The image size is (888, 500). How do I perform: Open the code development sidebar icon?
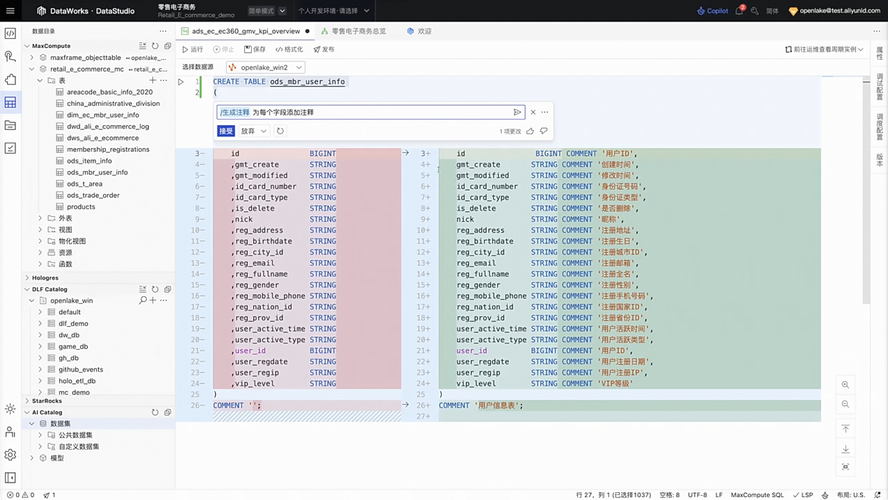[x=10, y=33]
